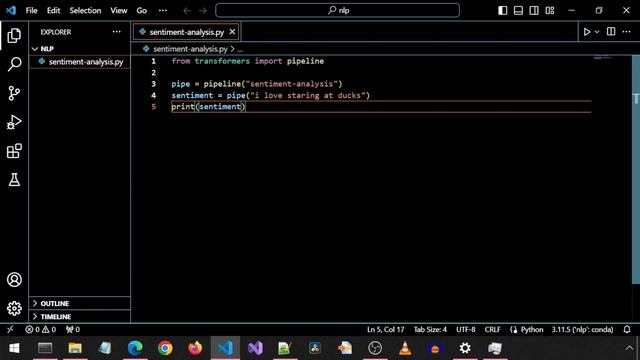Click the word pipeline on line 1
Screen dimensions: 640x360
click(x=305, y=61)
